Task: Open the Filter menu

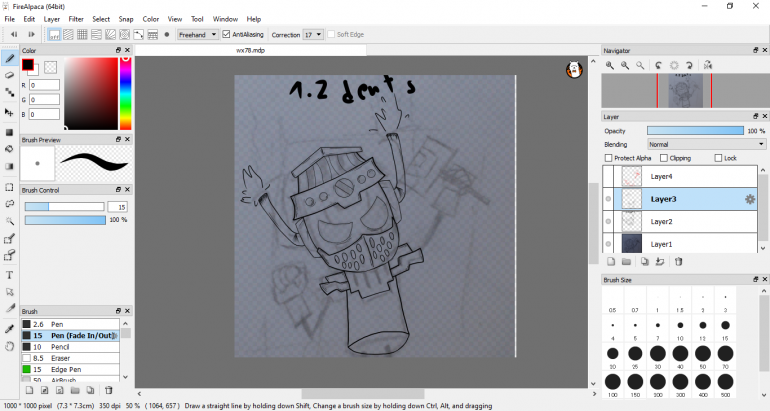Action: pyautogui.click(x=76, y=19)
